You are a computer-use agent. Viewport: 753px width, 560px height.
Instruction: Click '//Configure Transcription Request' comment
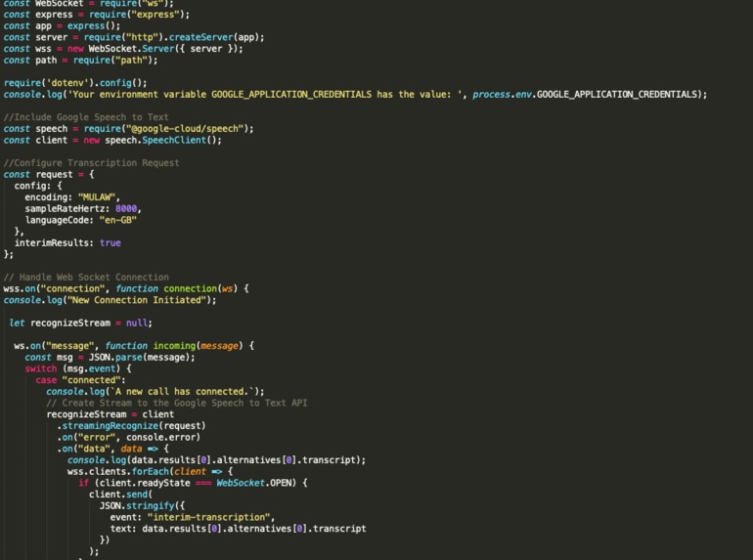point(91,163)
